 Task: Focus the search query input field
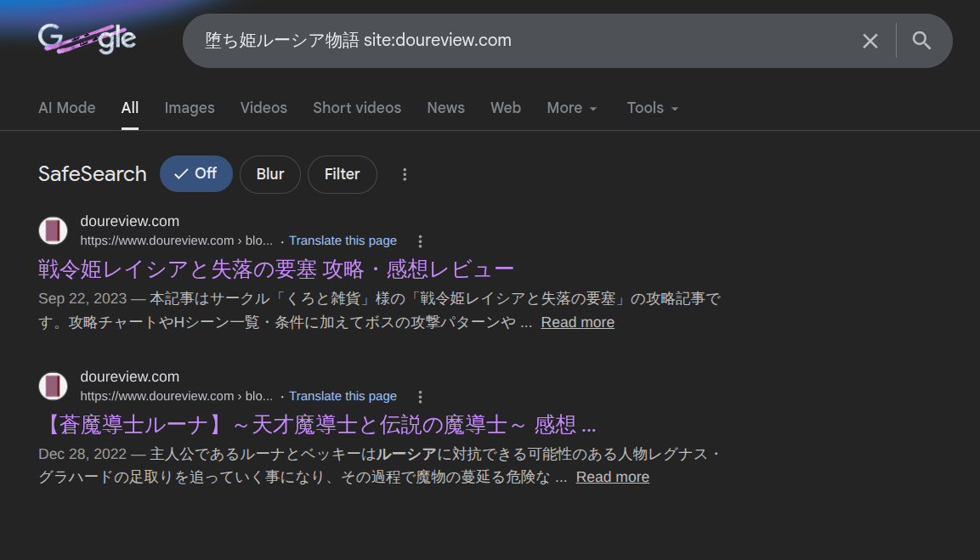pyautogui.click(x=525, y=41)
